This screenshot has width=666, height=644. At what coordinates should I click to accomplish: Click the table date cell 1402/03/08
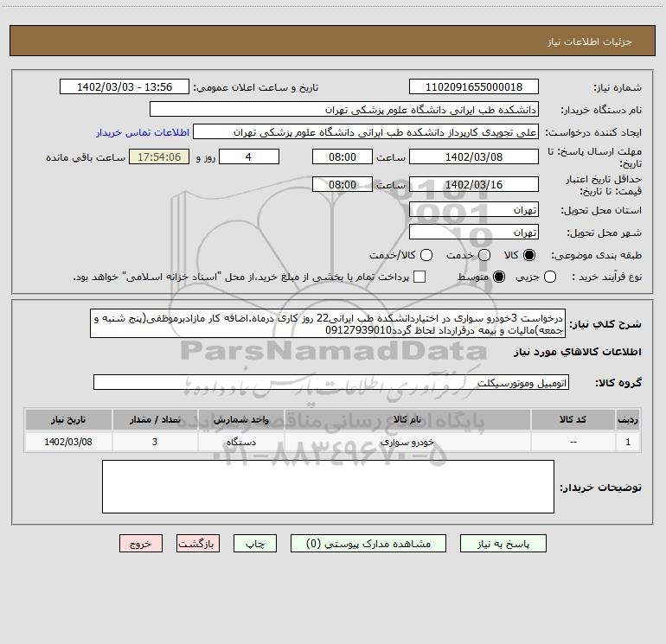[68, 442]
